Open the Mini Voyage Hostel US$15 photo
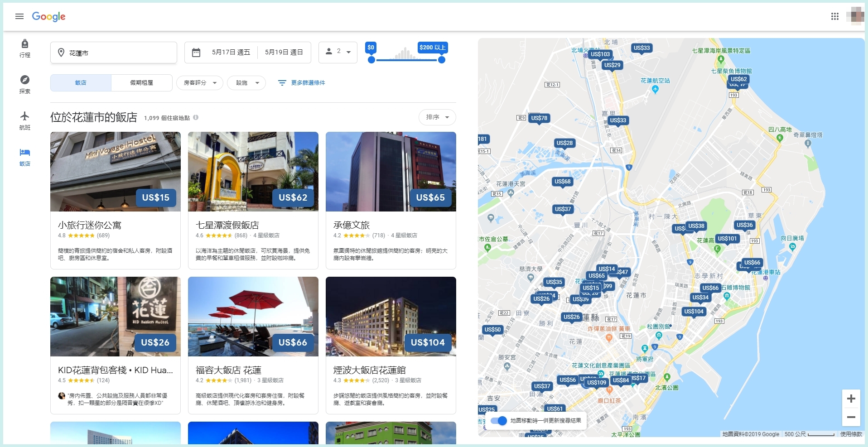The height and width of the screenshot is (447, 868). click(116, 172)
